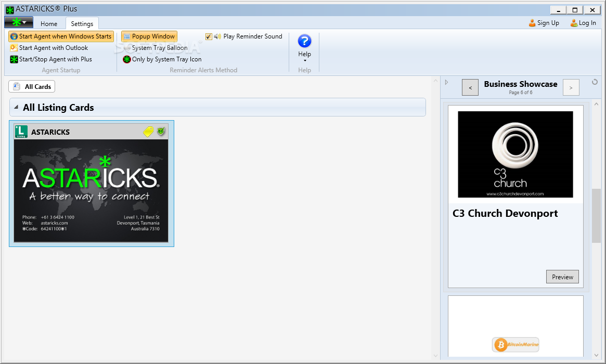Select the Settings ribbon tab
The width and height of the screenshot is (606, 364).
tap(82, 23)
